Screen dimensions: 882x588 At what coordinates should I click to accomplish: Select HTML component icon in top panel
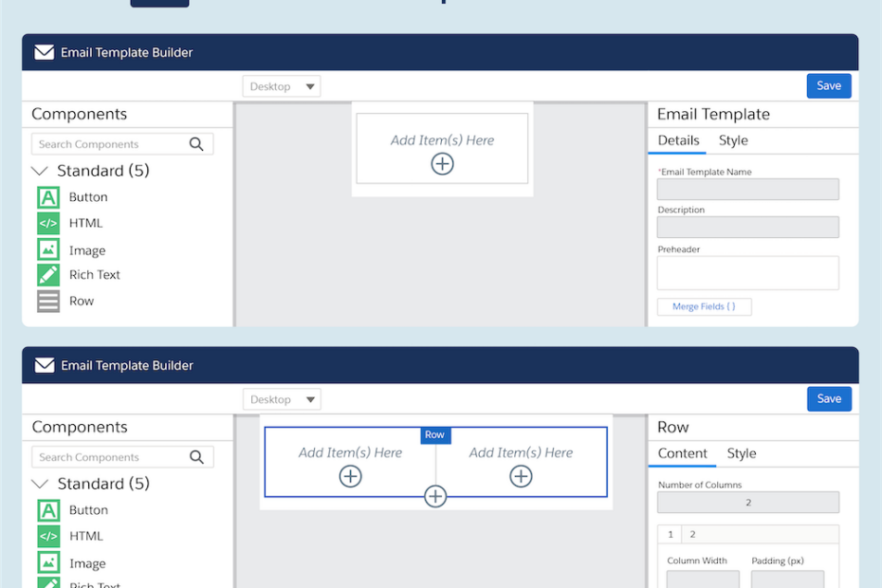[x=48, y=224]
